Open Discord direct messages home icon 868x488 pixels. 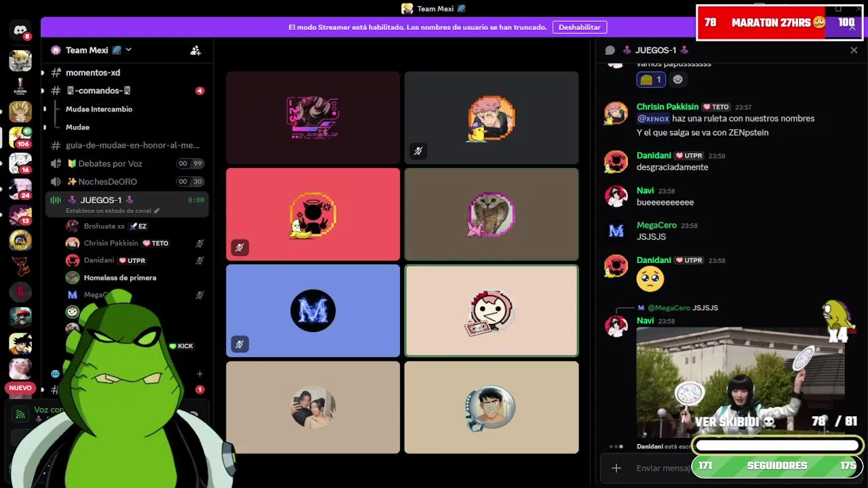pyautogui.click(x=20, y=30)
